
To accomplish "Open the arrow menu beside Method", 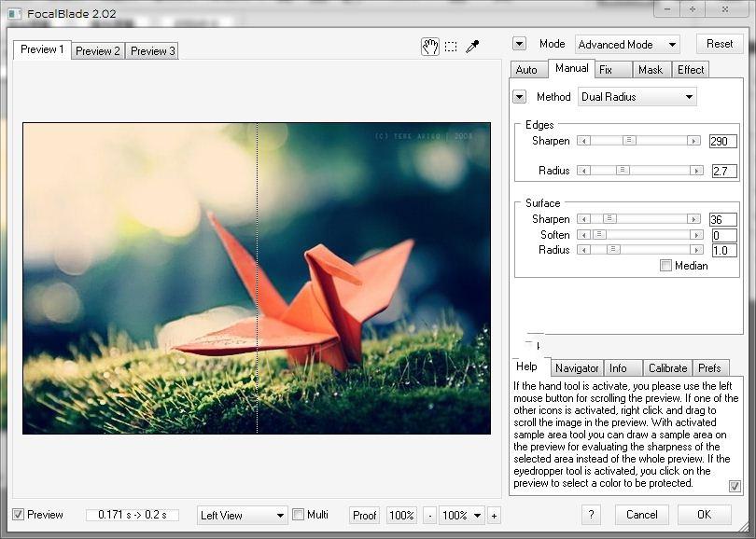I will tap(519, 97).
